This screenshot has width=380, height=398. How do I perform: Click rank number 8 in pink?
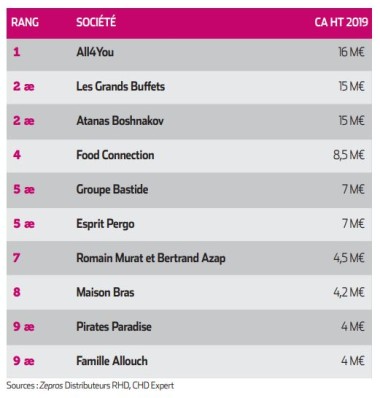pyautogui.click(x=17, y=292)
